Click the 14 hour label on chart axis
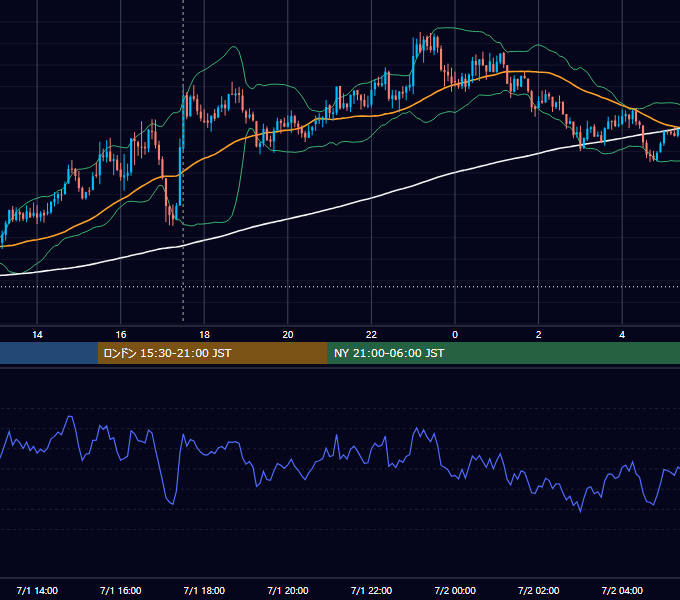Image resolution: width=680 pixels, height=600 pixels. click(x=37, y=335)
